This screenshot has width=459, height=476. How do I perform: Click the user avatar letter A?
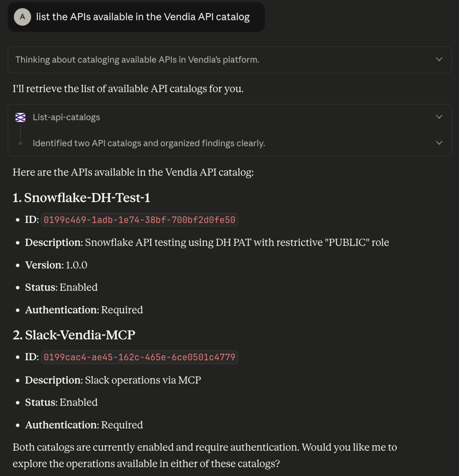coord(22,17)
